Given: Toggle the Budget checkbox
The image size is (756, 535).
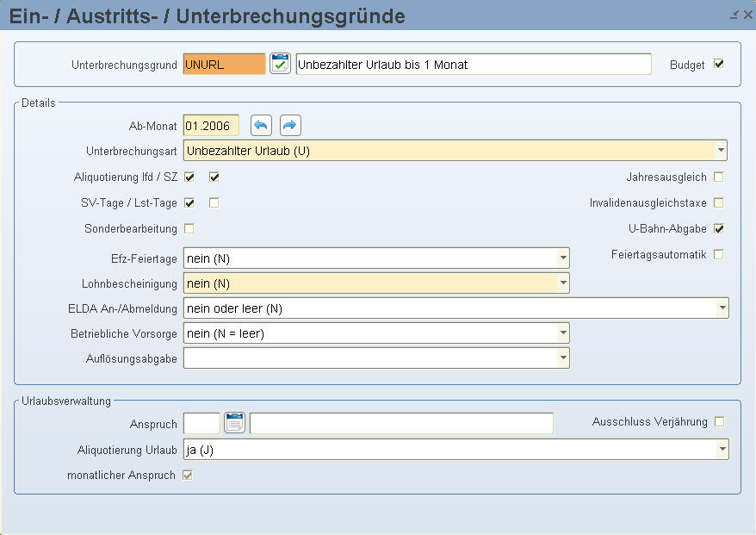Looking at the screenshot, I should 719,65.
